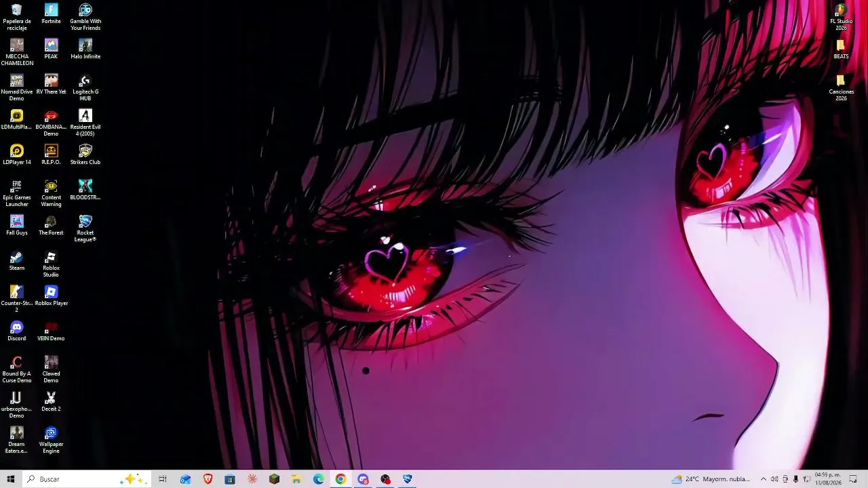Open Discord taskbar icon with notification badge
This screenshot has height=488, width=868.
click(x=363, y=479)
